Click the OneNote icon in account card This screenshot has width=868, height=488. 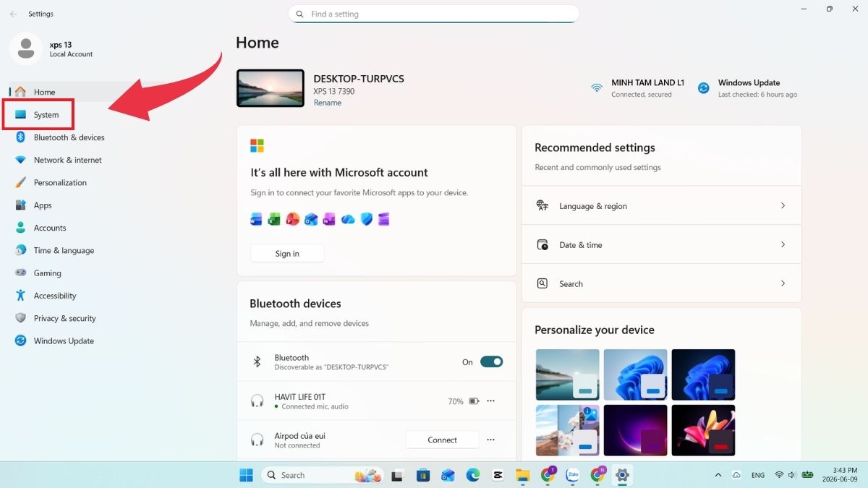(x=329, y=219)
